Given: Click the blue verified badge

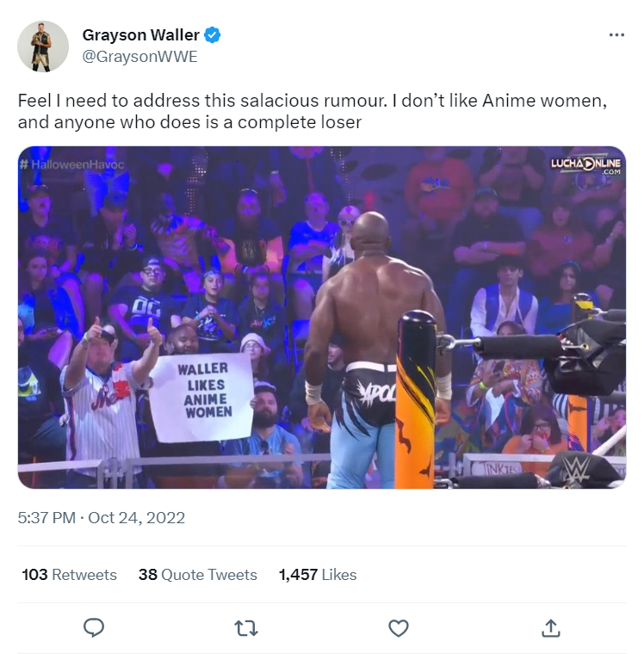Looking at the screenshot, I should point(212,35).
